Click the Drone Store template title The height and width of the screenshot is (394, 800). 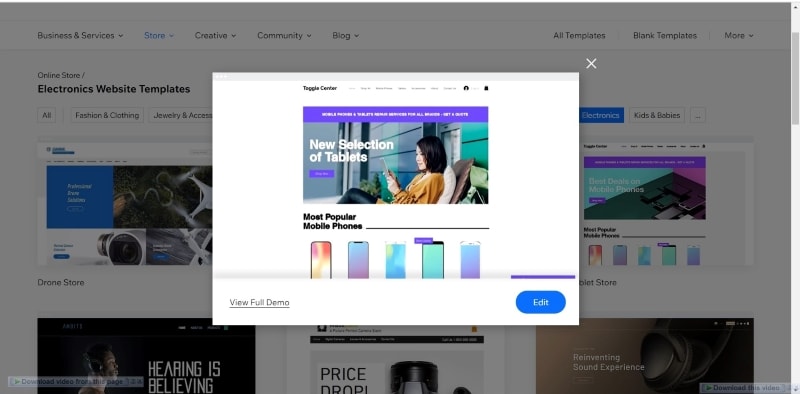click(61, 282)
